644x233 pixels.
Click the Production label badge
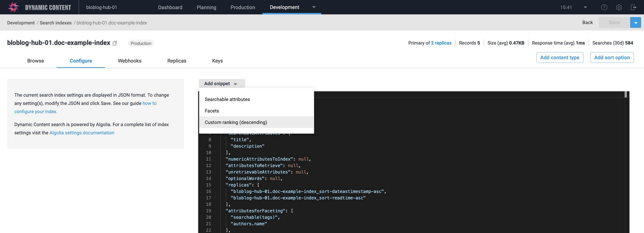(141, 43)
